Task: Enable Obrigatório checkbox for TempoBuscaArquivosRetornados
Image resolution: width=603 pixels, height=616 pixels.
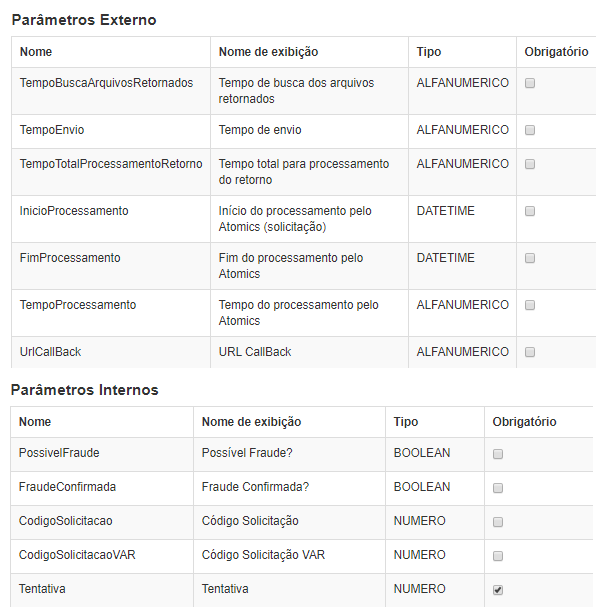Action: pos(530,83)
